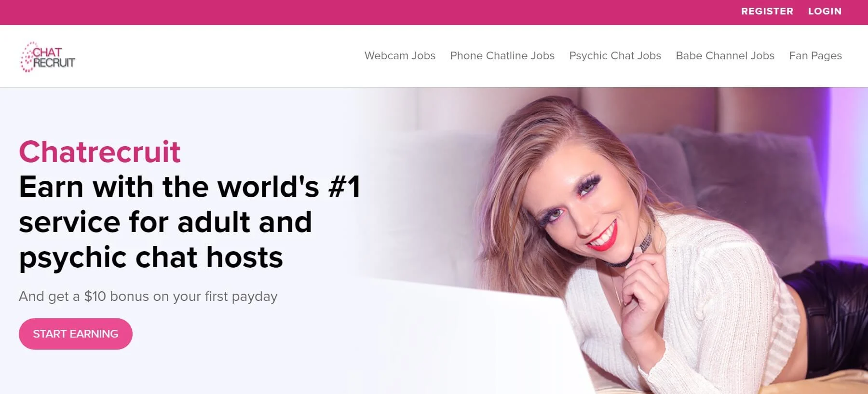
Task: Click the empty pink top bar area
Action: coord(366,12)
